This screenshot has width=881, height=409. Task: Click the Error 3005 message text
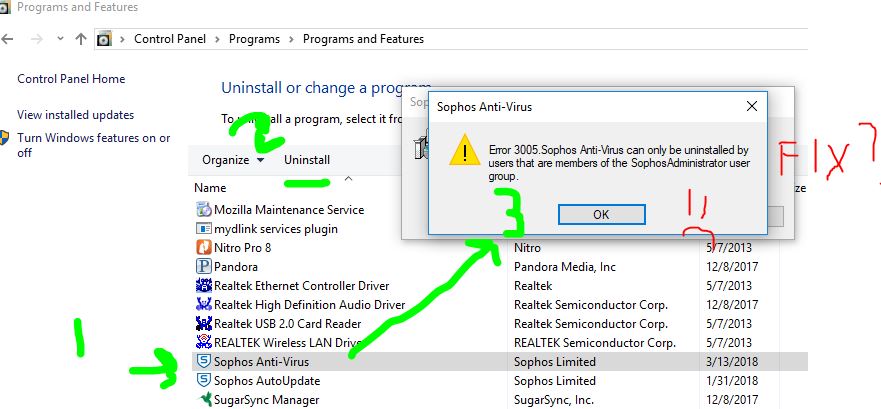[x=619, y=163]
